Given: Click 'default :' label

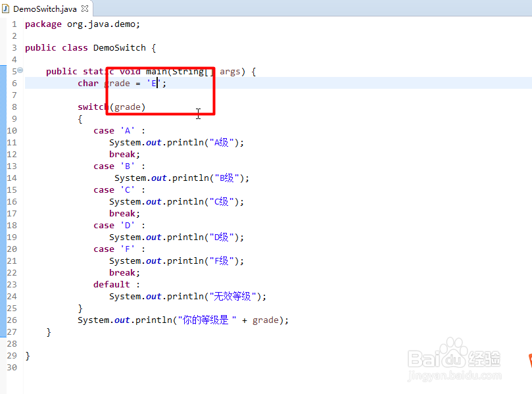Looking at the screenshot, I should [x=116, y=285].
